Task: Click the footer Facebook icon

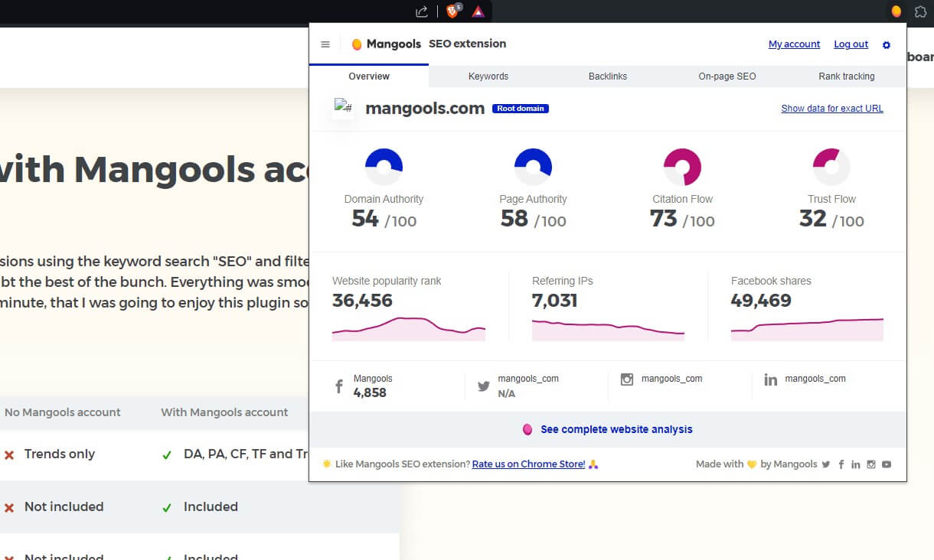Action: (841, 464)
